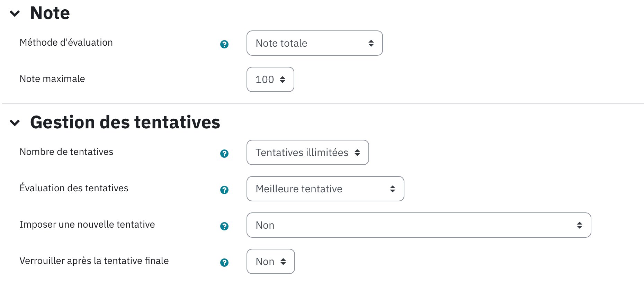This screenshot has height=283, width=644.
Task: Click the Gestion des tentatives heading
Action: tap(125, 122)
